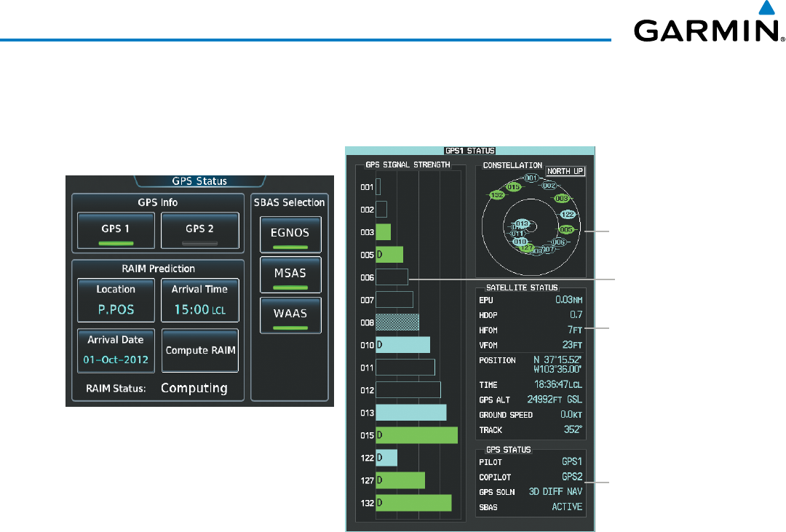Click the RAIM Prediction heading
The width and height of the screenshot is (786, 532).
click(159, 269)
